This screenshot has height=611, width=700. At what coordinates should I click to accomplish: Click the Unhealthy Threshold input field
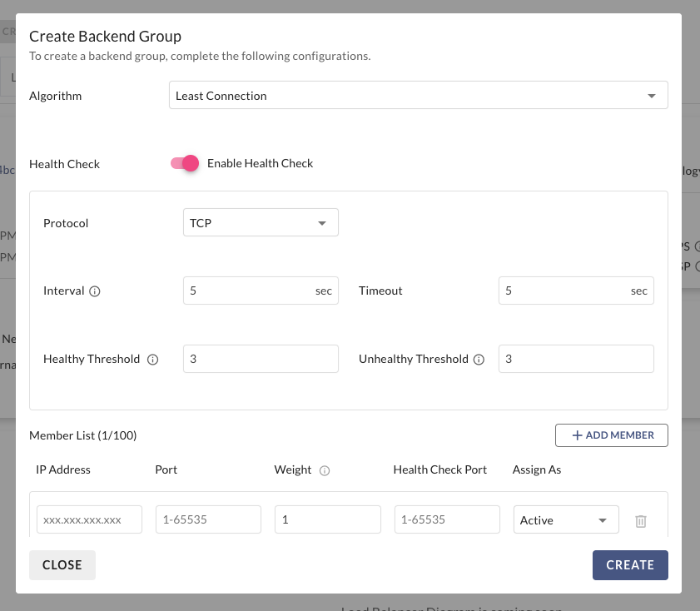[575, 359]
